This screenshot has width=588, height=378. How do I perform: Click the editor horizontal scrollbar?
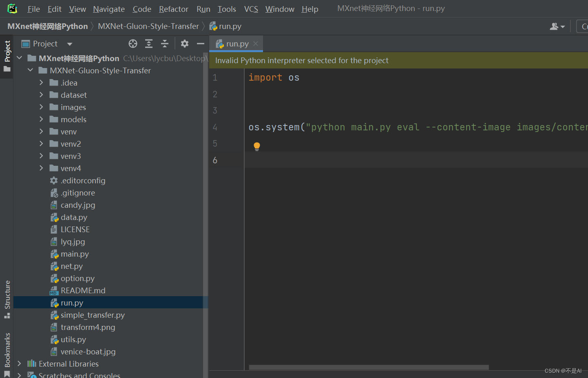point(369,367)
